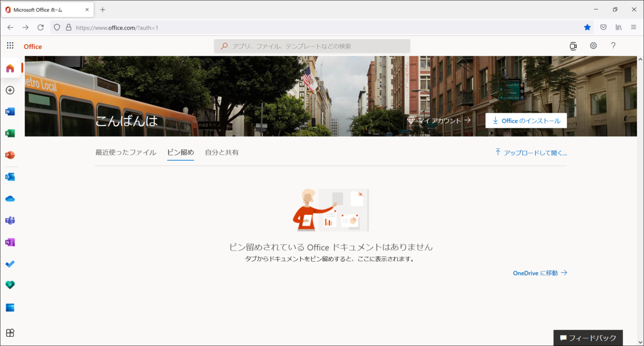
Task: Open OneDrive from the left sidebar
Action: (10, 198)
